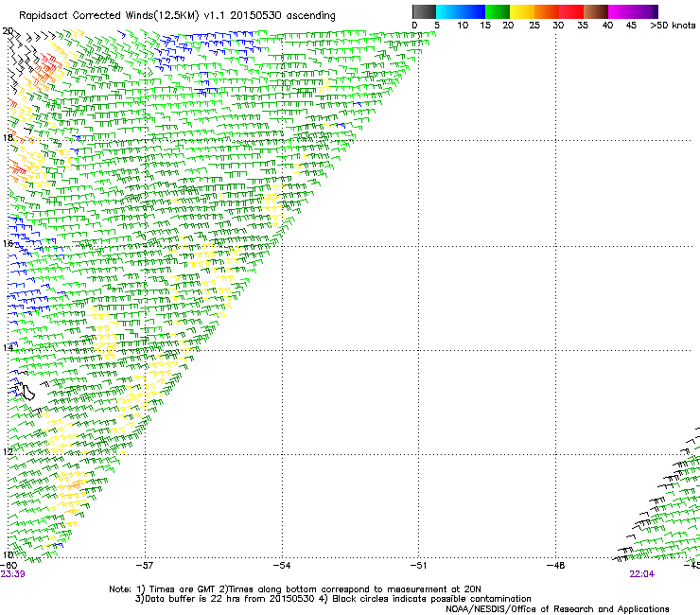Click the latitude label '10'
This screenshot has width=700, height=615.
[8, 554]
